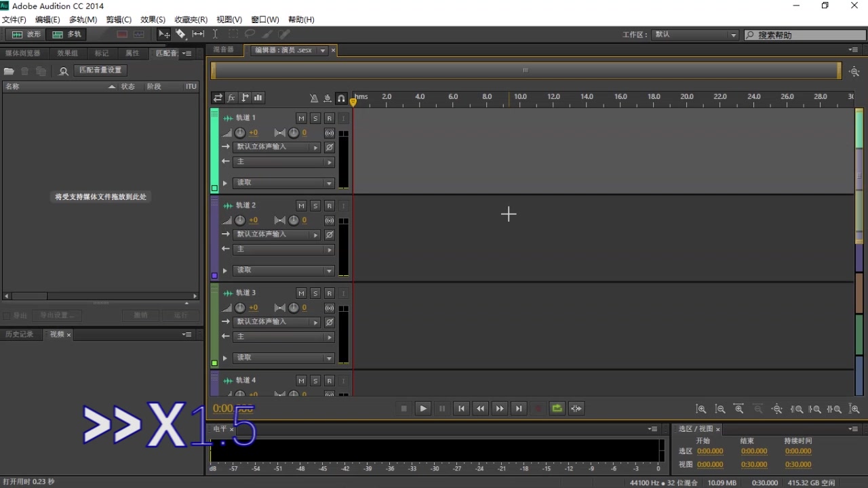Toggle snapping magnet icon
The image size is (868, 488).
point(341,98)
